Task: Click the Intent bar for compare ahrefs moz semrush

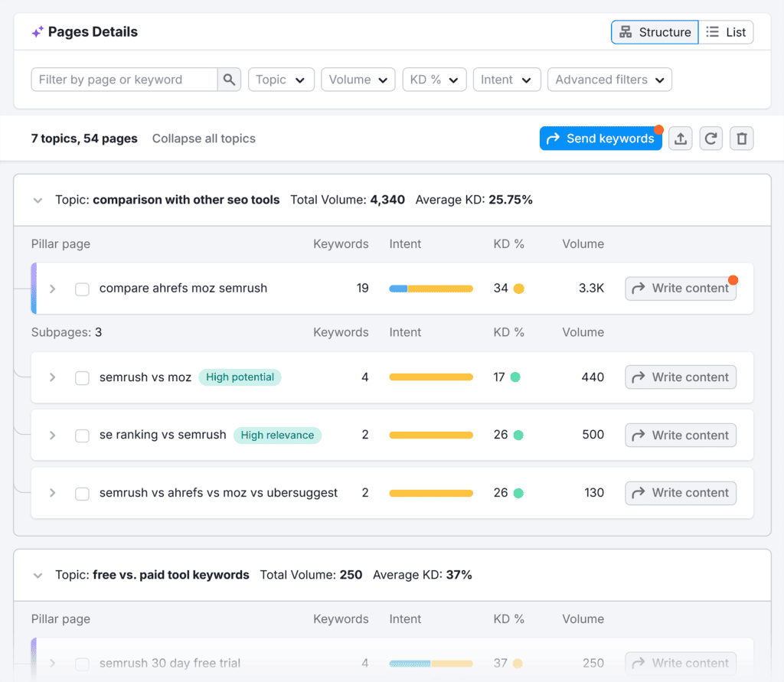Action: pos(430,289)
